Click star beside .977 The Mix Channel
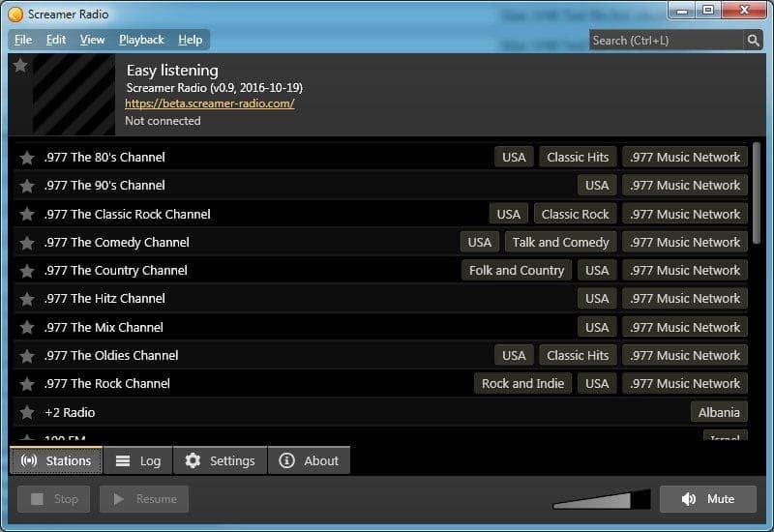Image resolution: width=774 pixels, height=532 pixels. coord(27,328)
